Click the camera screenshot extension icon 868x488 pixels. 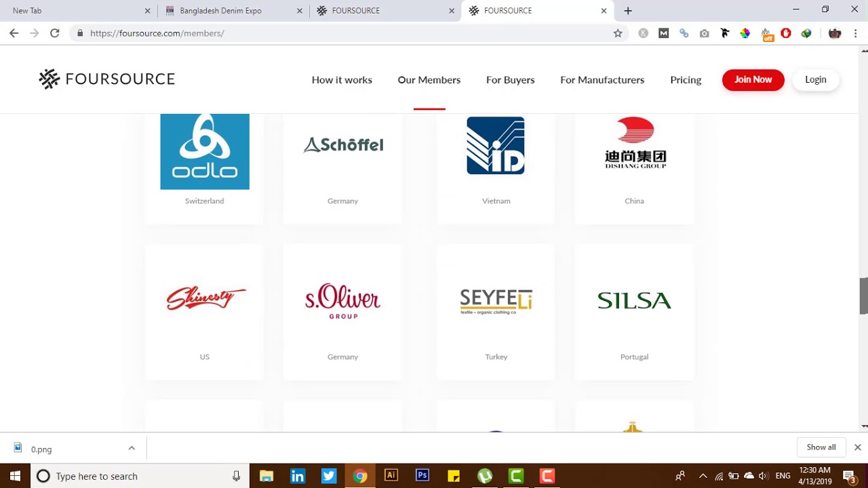[x=704, y=33]
